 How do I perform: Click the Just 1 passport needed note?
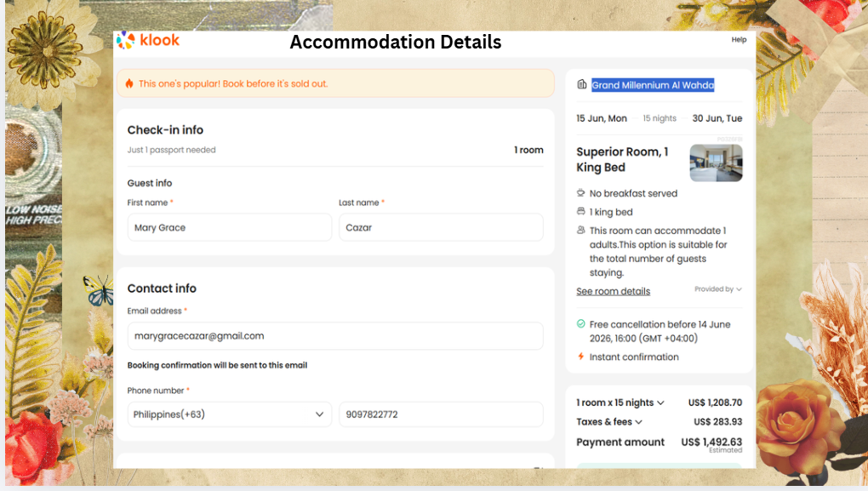[172, 150]
